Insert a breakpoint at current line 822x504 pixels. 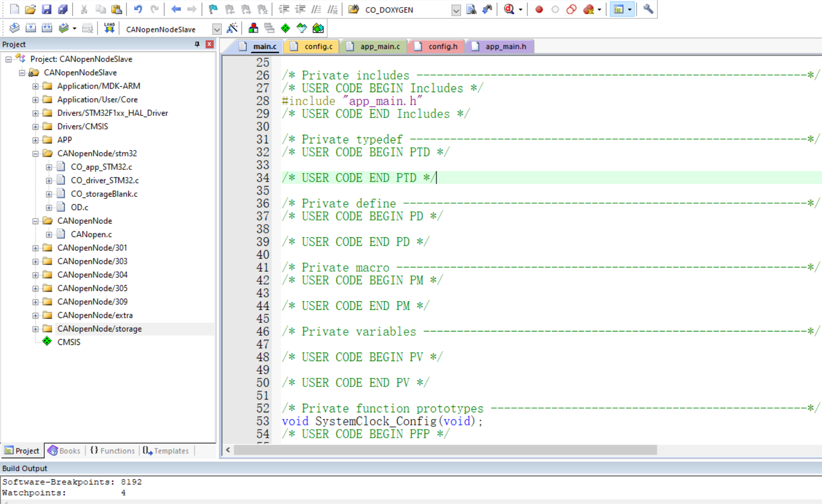tap(539, 9)
